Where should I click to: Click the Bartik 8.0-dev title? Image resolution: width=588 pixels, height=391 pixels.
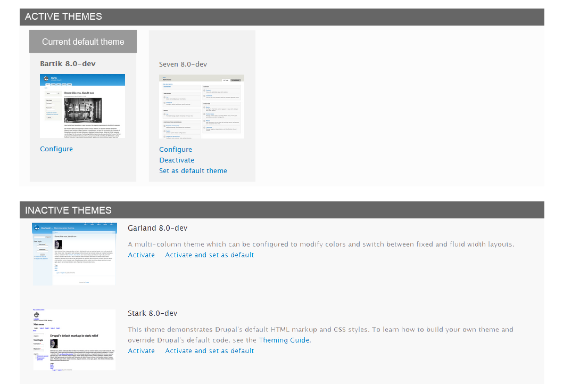tap(68, 63)
